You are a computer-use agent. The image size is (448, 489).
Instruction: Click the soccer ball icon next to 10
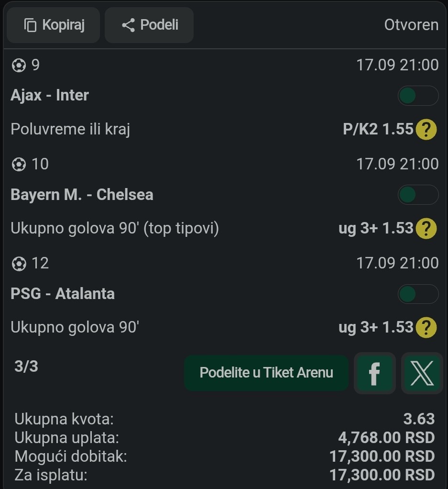[x=19, y=164]
